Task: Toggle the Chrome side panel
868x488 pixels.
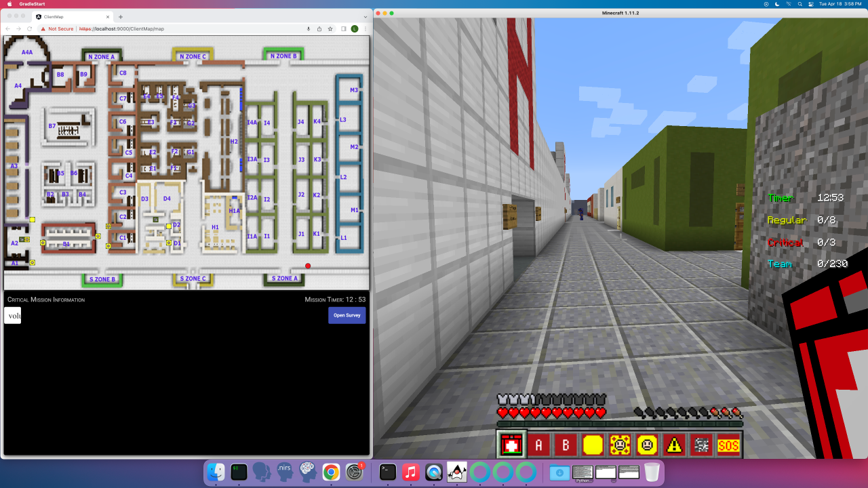Action: [x=344, y=29]
